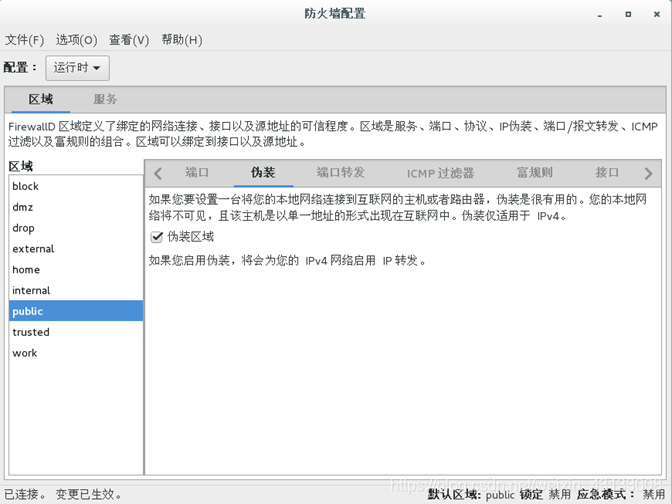
Task: Click the 锁定 禁用 status entry
Action: tap(545, 495)
